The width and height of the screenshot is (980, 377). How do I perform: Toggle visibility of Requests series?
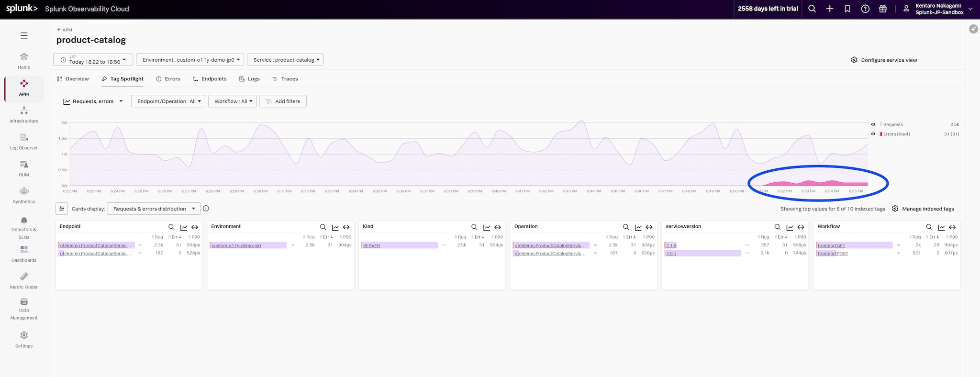click(873, 124)
